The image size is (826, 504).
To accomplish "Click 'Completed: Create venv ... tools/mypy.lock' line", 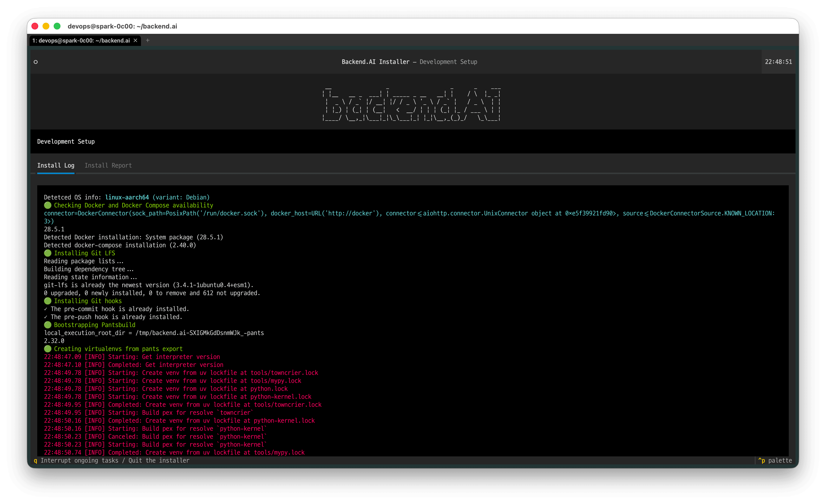I will click(174, 453).
